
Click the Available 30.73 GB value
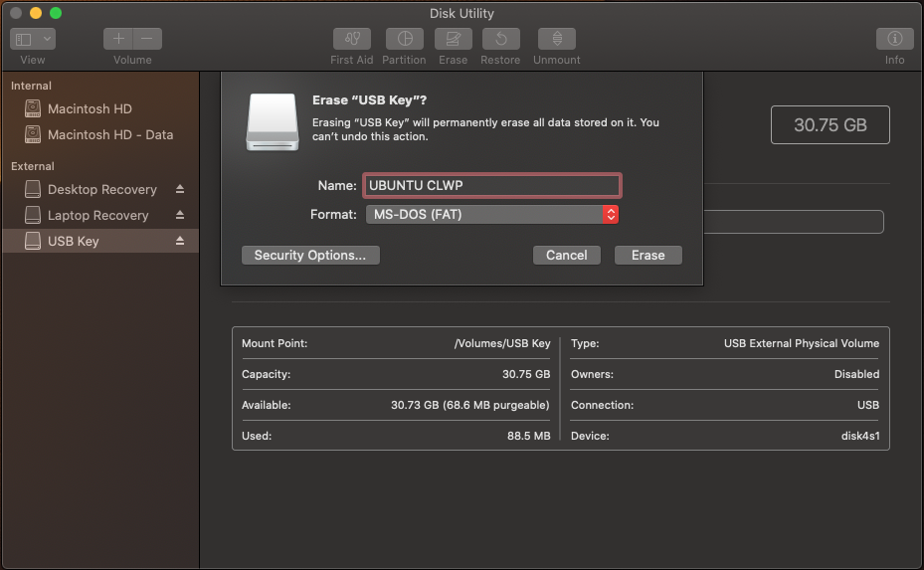(x=470, y=405)
